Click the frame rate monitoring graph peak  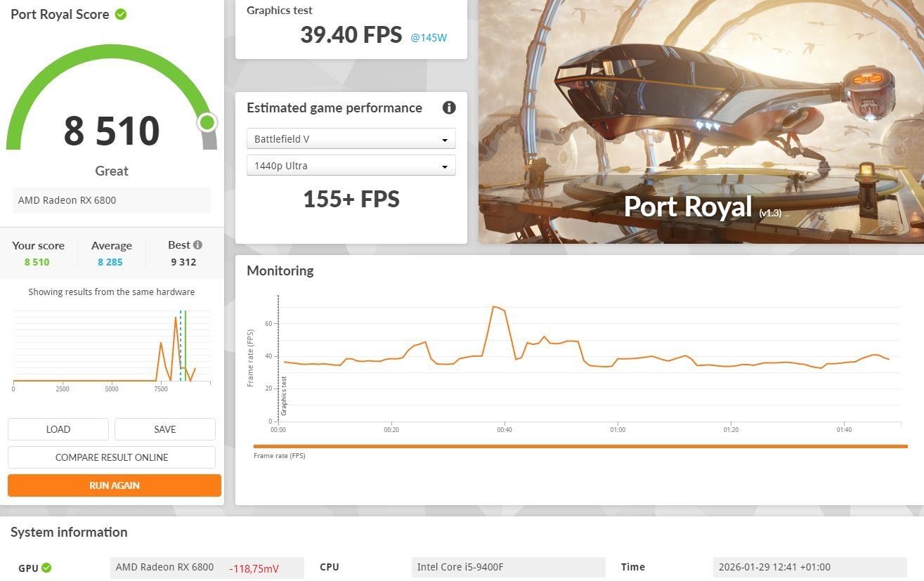(x=495, y=306)
